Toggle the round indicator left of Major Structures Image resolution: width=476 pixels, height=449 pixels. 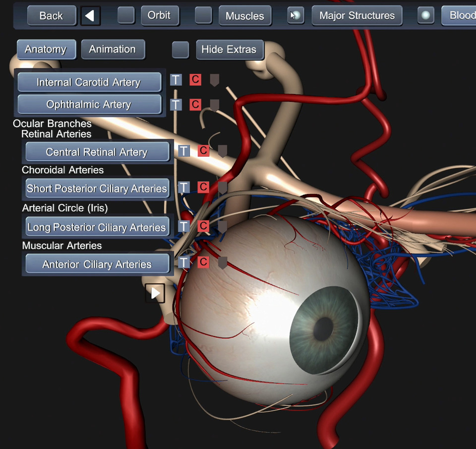(296, 15)
